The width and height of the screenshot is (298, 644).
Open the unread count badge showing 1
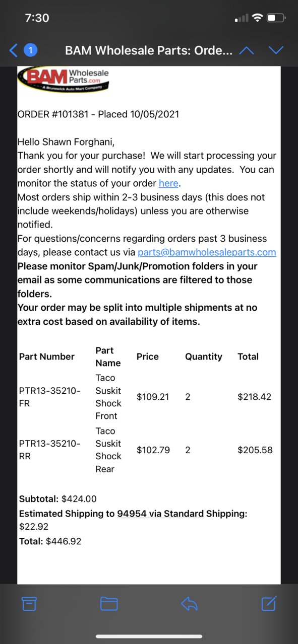(30, 50)
